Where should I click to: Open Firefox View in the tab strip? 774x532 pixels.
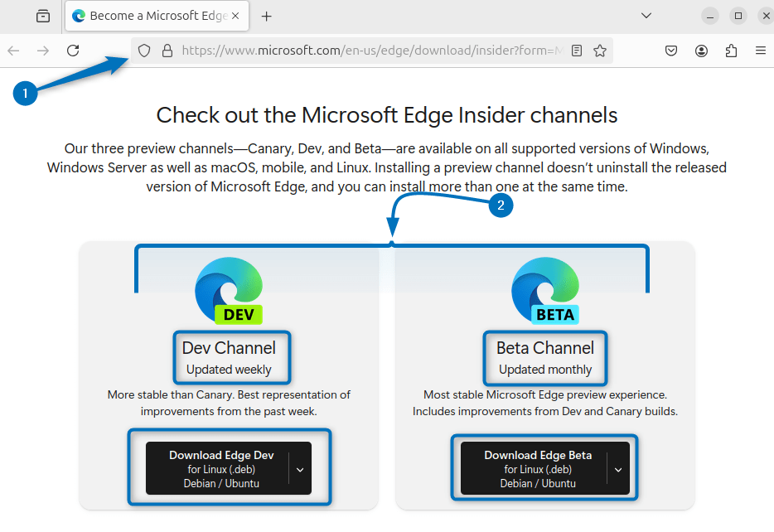(x=42, y=16)
